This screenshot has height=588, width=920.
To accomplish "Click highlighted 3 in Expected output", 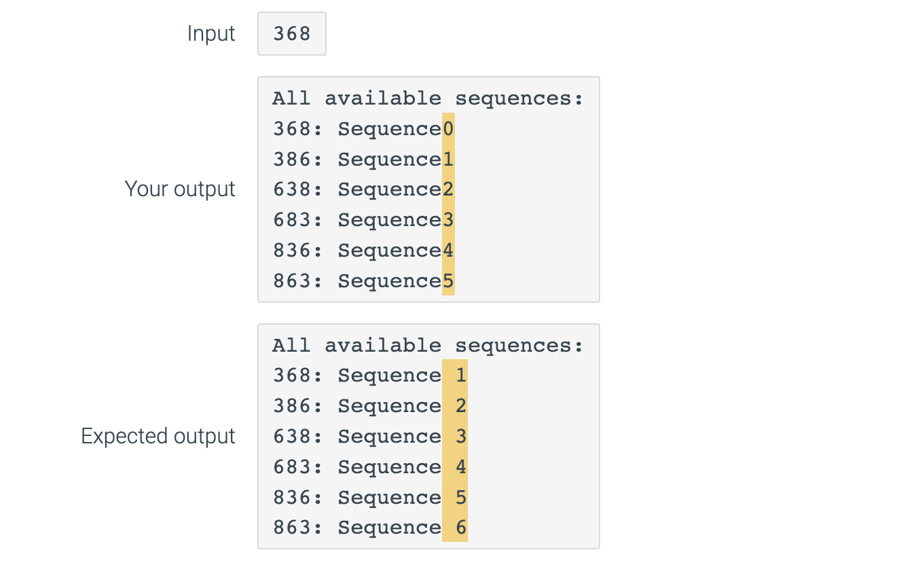I will point(455,436).
